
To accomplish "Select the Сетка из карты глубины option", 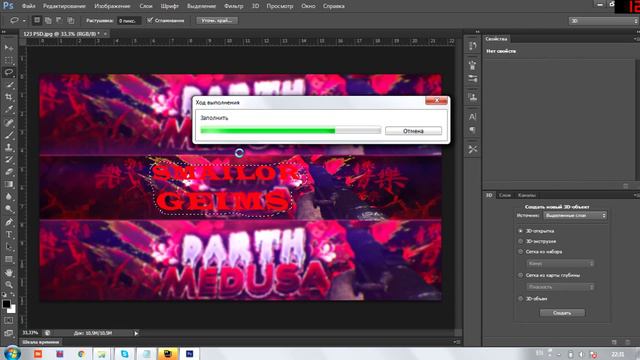I will click(520, 276).
